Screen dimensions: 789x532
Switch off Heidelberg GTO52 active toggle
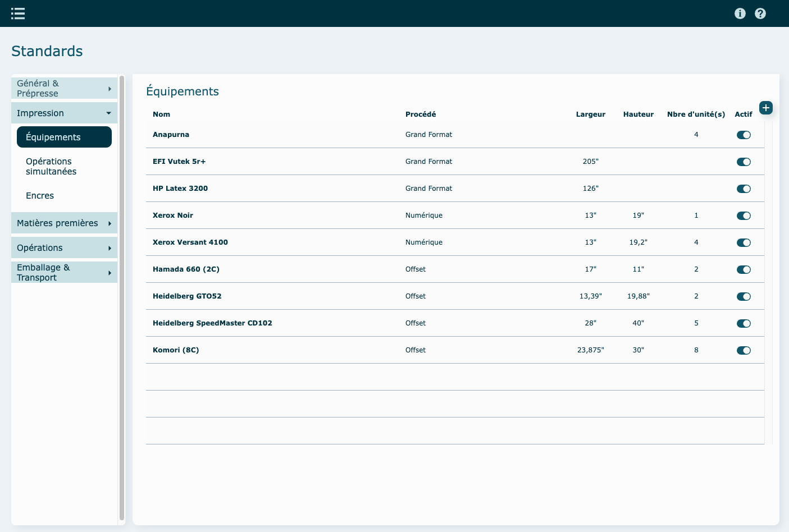coord(744,296)
